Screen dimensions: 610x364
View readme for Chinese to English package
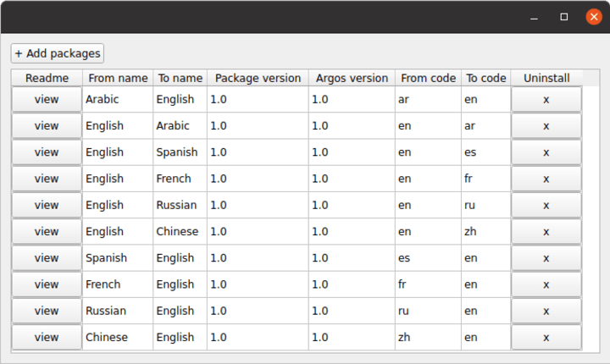[x=47, y=338]
